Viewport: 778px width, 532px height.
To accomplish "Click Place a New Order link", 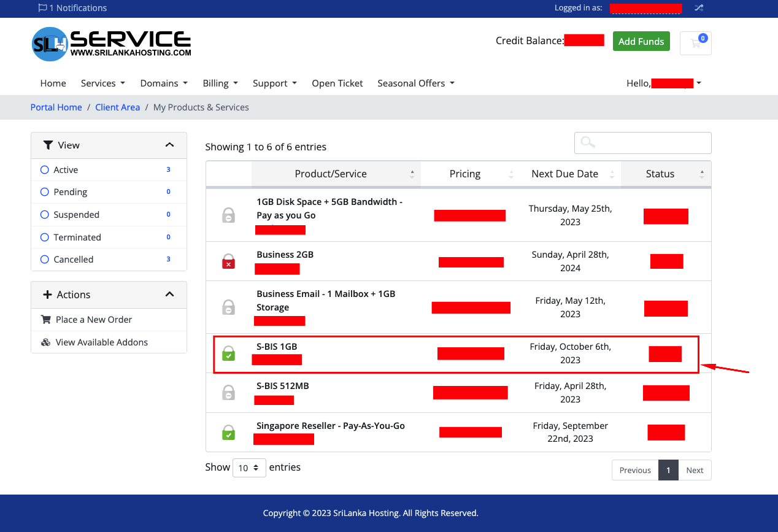I will (93, 320).
